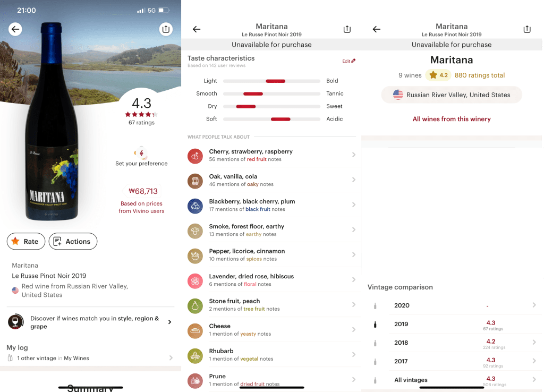Tap the ₩68,713 price tag
Image resolution: width=544 pixels, height=392 pixels.
(141, 191)
